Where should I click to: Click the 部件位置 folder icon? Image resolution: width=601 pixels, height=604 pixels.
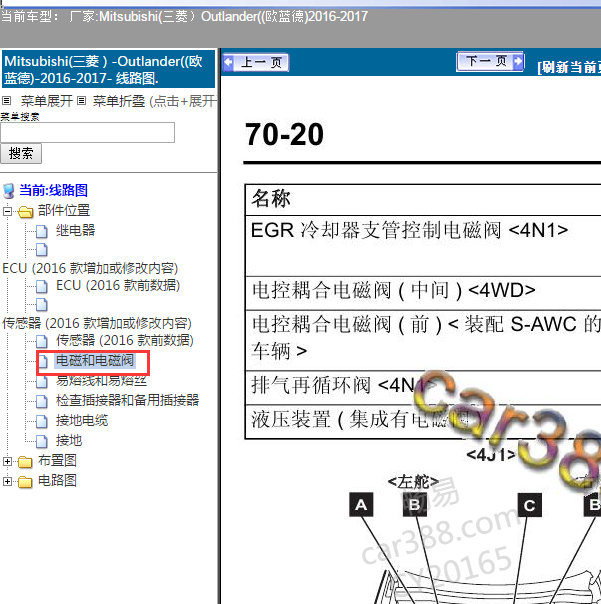[x=25, y=211]
